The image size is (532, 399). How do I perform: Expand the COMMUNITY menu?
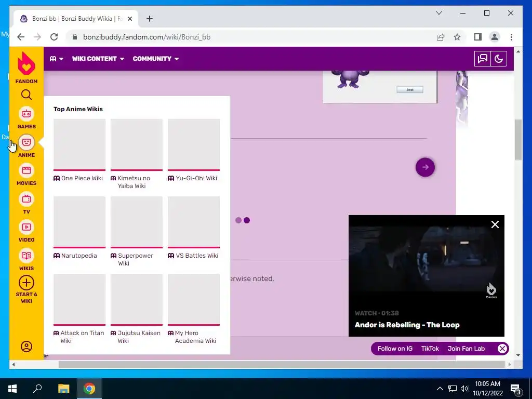(156, 59)
